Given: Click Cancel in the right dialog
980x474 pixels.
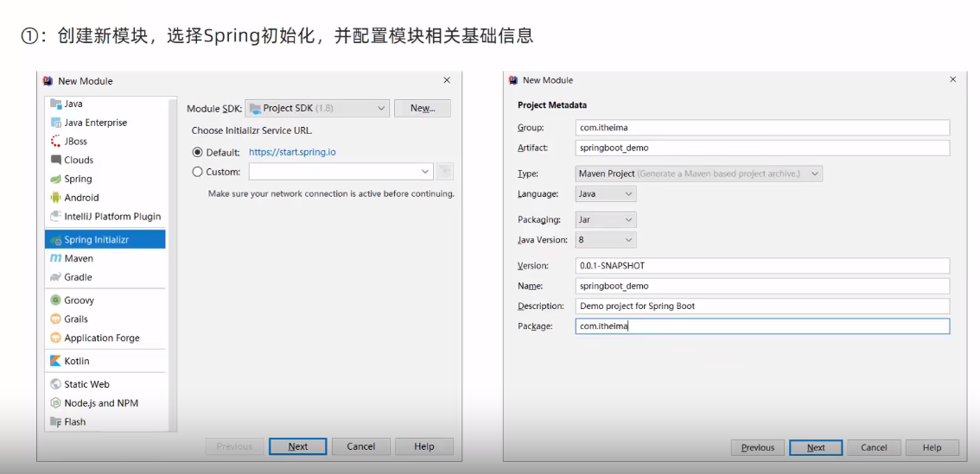Looking at the screenshot, I should 874,448.
